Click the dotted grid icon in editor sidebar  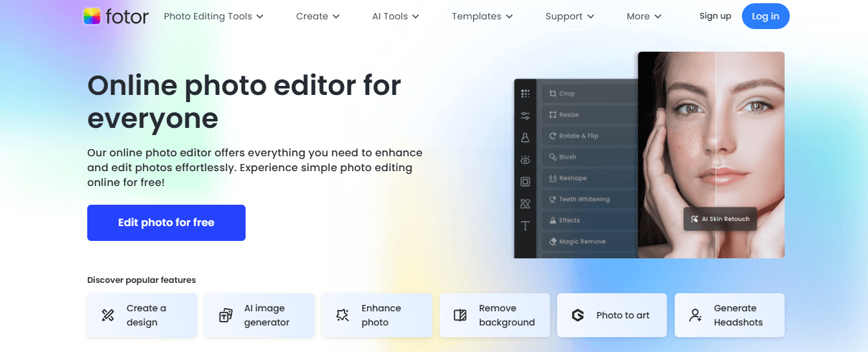[x=525, y=94]
